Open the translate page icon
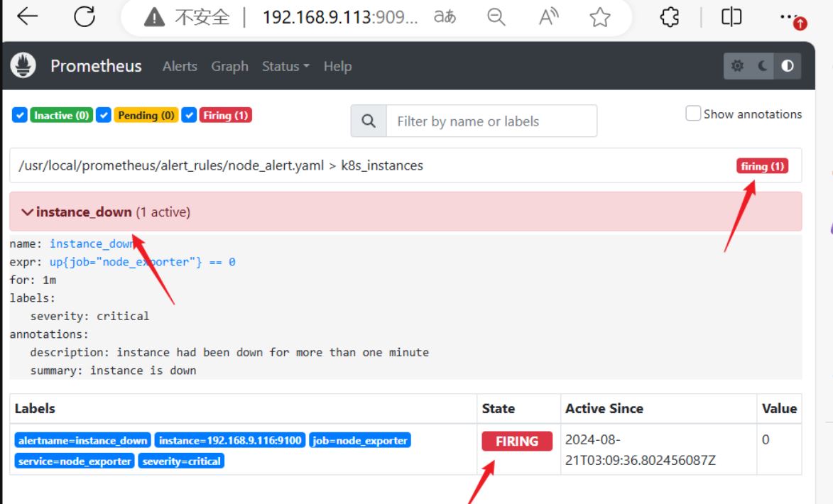 (445, 17)
